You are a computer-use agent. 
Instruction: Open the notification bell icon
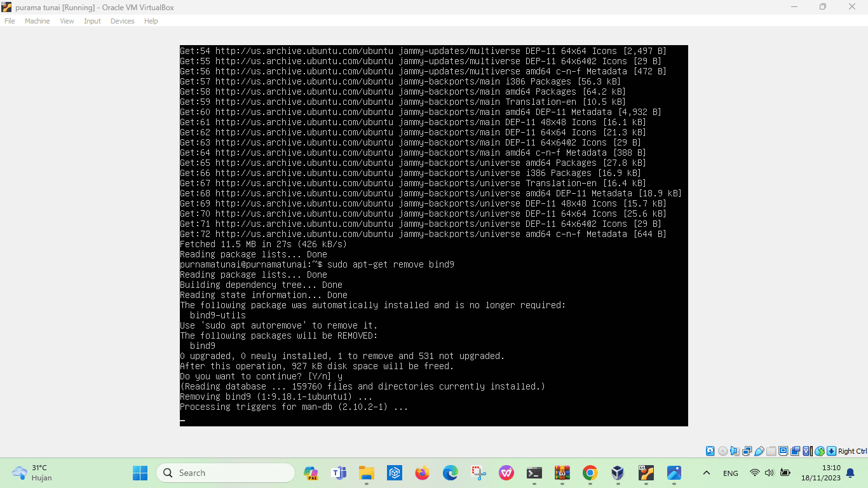tap(850, 473)
